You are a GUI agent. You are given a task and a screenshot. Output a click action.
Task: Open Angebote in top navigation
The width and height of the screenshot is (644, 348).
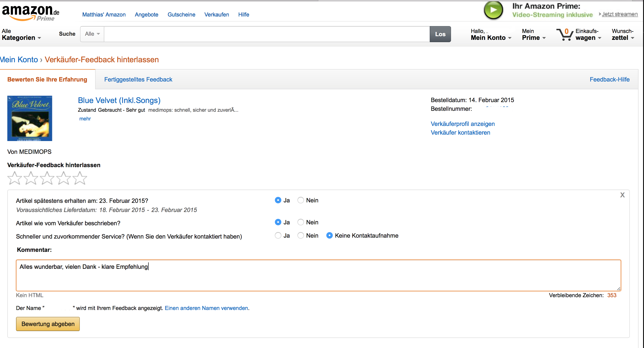[x=146, y=14]
